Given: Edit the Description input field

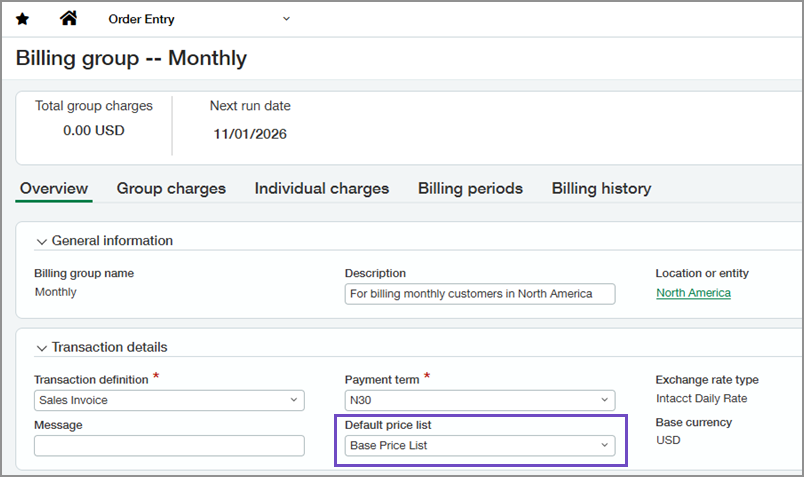Looking at the screenshot, I should 480,294.
